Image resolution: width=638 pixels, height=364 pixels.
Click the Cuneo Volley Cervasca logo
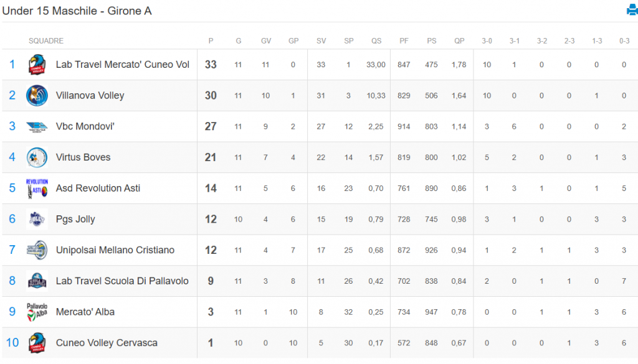tap(37, 343)
